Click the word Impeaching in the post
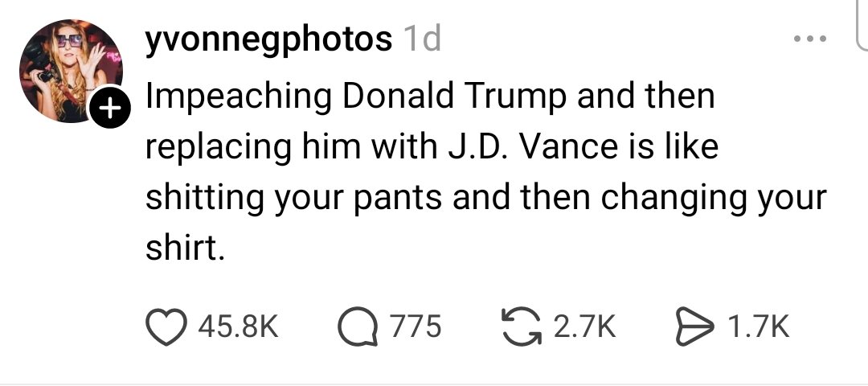Screen dimensions: 868x386 239,96
